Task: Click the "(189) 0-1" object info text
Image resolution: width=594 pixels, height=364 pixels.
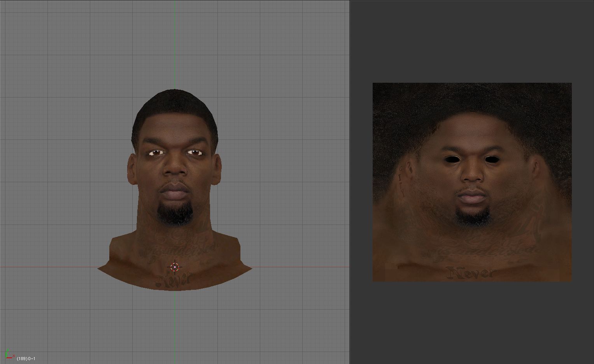Action: [26, 359]
